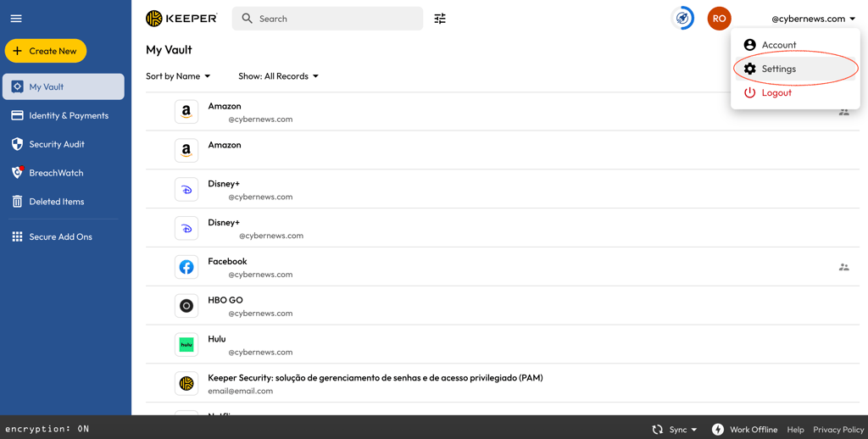Click the BreachWatch icon with red dot
Viewport: 868px width, 439px height.
(x=17, y=172)
